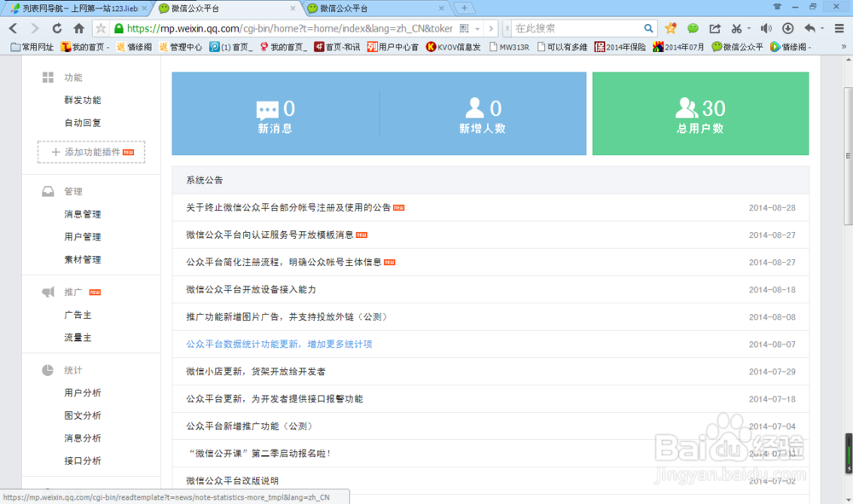This screenshot has width=853, height=504.
Task: Open the downloads icon
Action: tap(787, 28)
